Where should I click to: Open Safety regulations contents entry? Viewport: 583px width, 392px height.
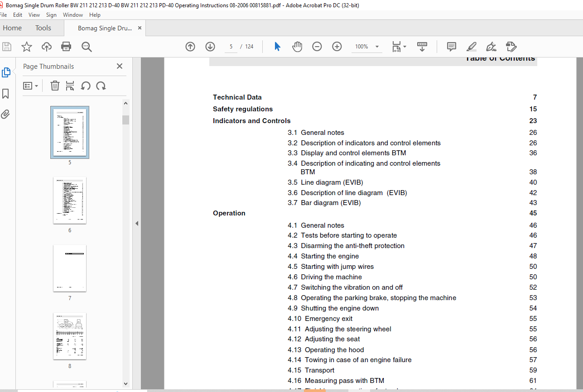(x=243, y=109)
